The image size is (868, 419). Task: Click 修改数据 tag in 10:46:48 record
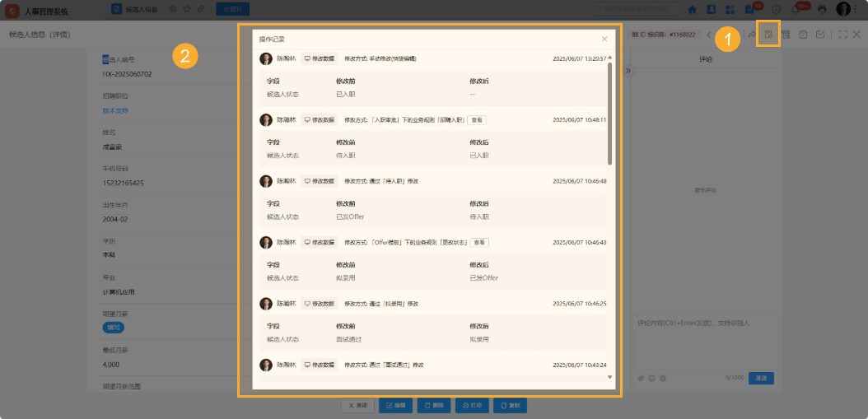tap(319, 181)
